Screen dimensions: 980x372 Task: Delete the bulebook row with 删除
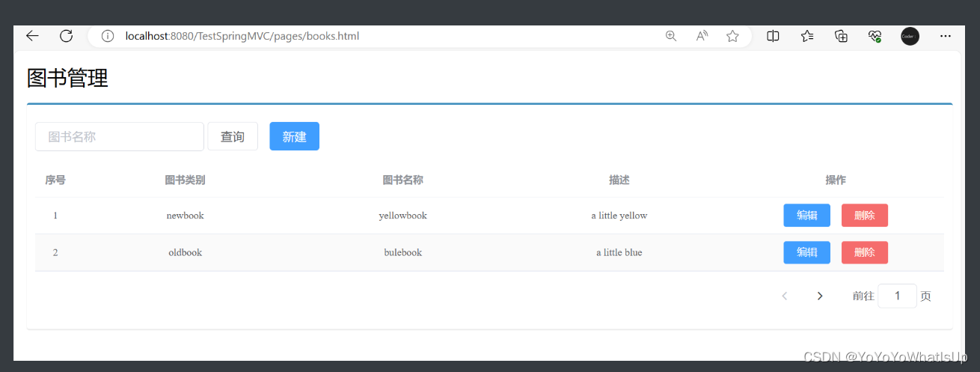(x=865, y=252)
